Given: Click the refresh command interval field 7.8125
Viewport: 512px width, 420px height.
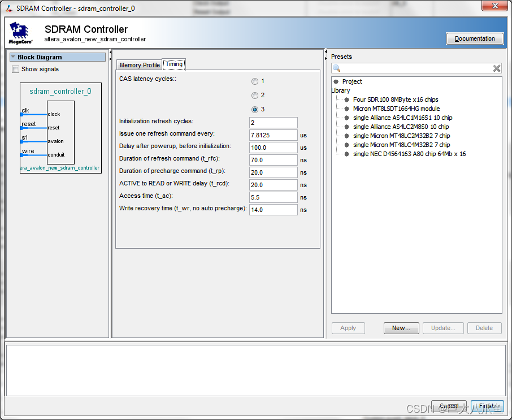Looking at the screenshot, I should point(274,135).
